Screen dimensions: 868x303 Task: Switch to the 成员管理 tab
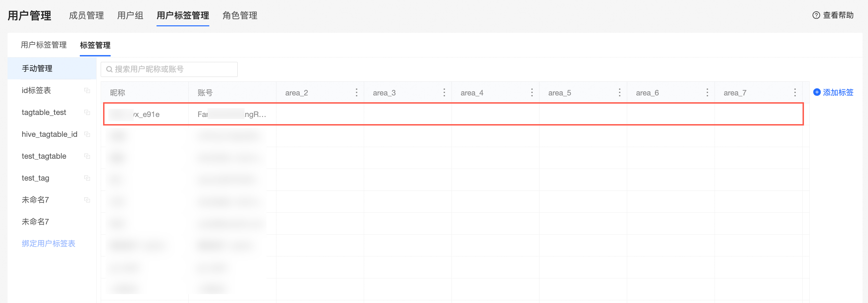(86, 16)
